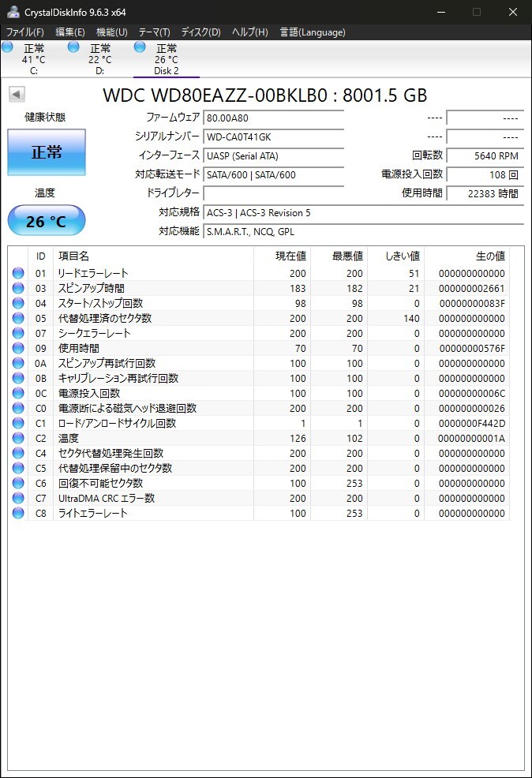
Task: Click the transfer mode field SATA/600 | SATA/600
Action: (273, 174)
